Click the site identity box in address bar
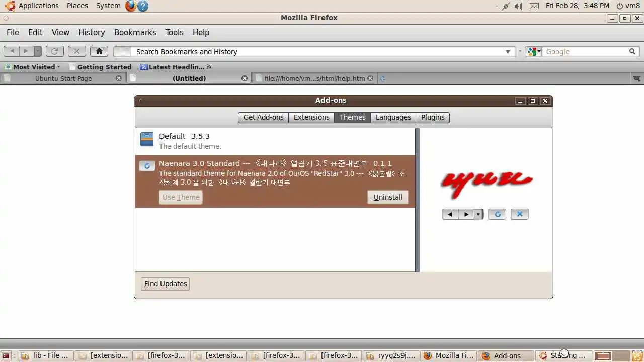Screen dimensions: 644x362 (122, 52)
